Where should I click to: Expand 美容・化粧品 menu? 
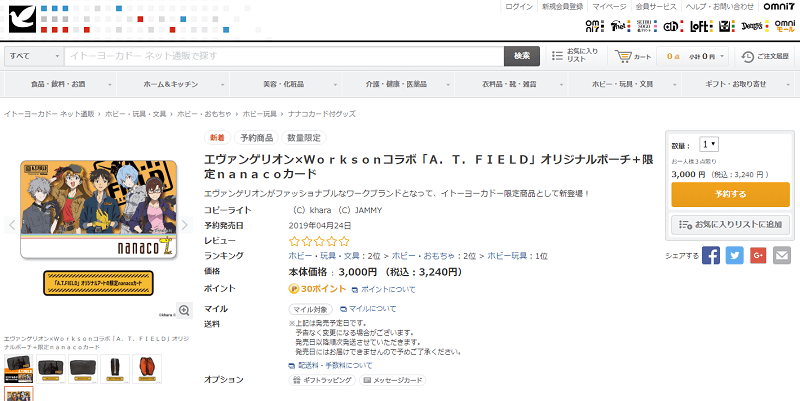286,84
